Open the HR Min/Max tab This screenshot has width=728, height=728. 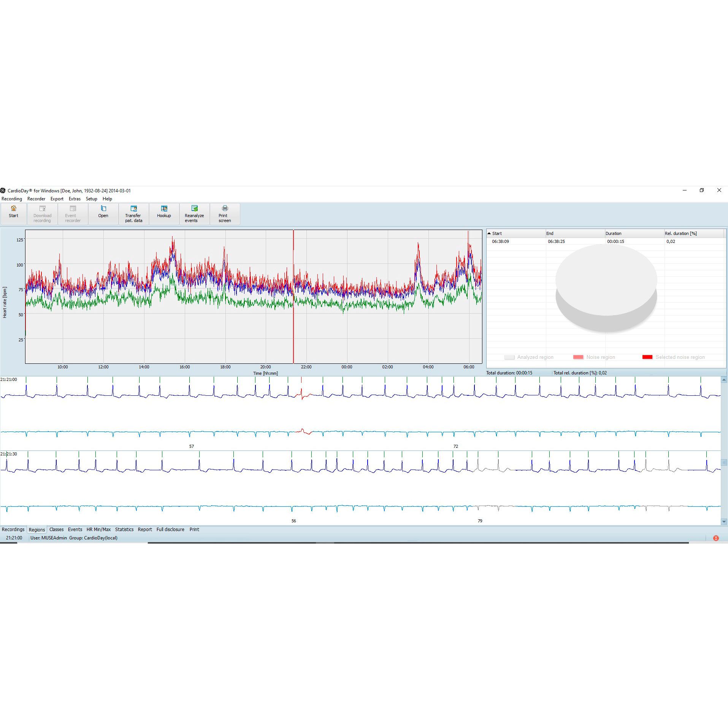98,530
